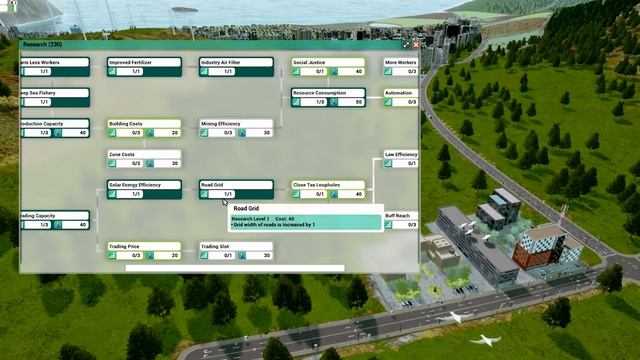The width and height of the screenshot is (640, 360).
Task: Click the More Workers level icon
Action: click(x=388, y=71)
